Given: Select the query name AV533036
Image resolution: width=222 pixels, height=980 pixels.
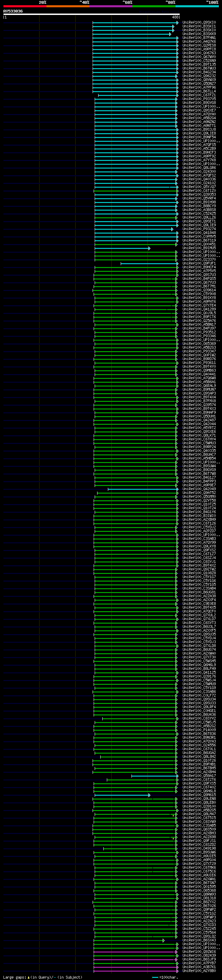Looking at the screenshot, I should tap(13, 11).
